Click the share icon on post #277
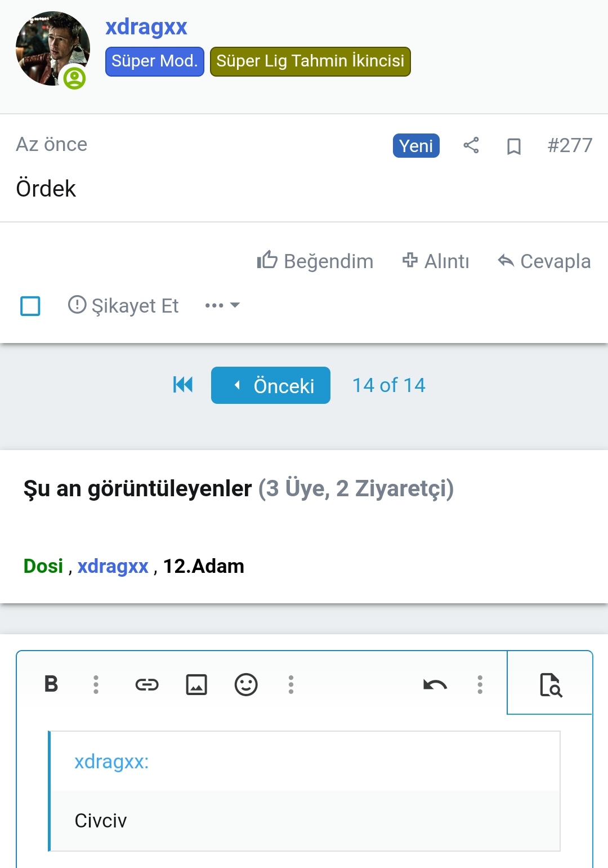608x868 pixels. [471, 145]
